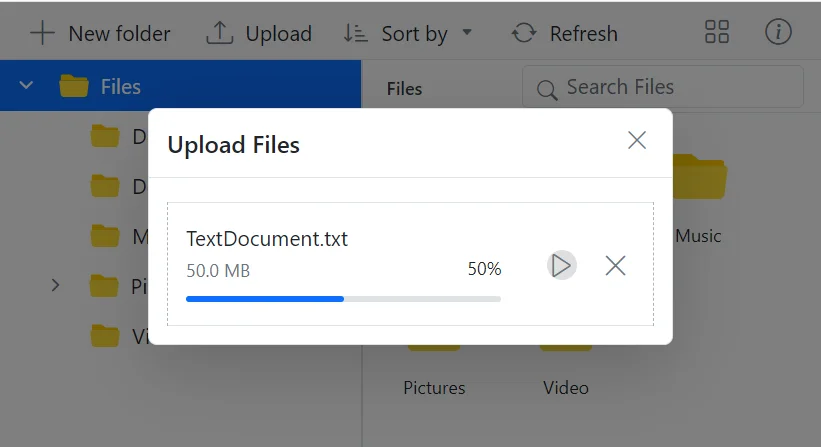
Task: Collapse the Files tree node
Action: point(27,86)
